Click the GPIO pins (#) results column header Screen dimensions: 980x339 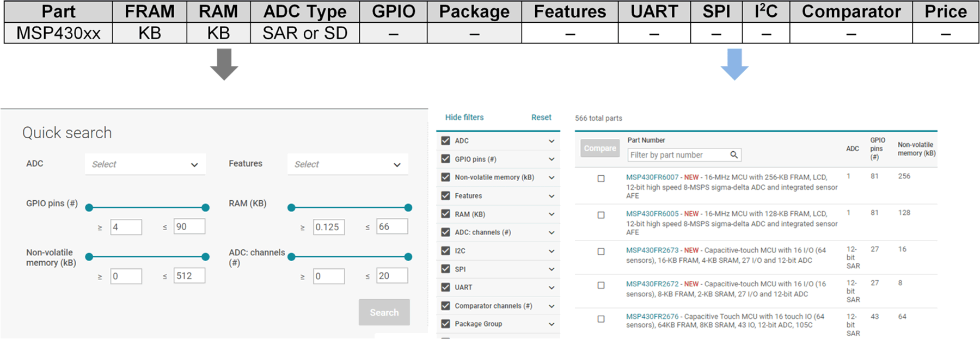point(878,149)
